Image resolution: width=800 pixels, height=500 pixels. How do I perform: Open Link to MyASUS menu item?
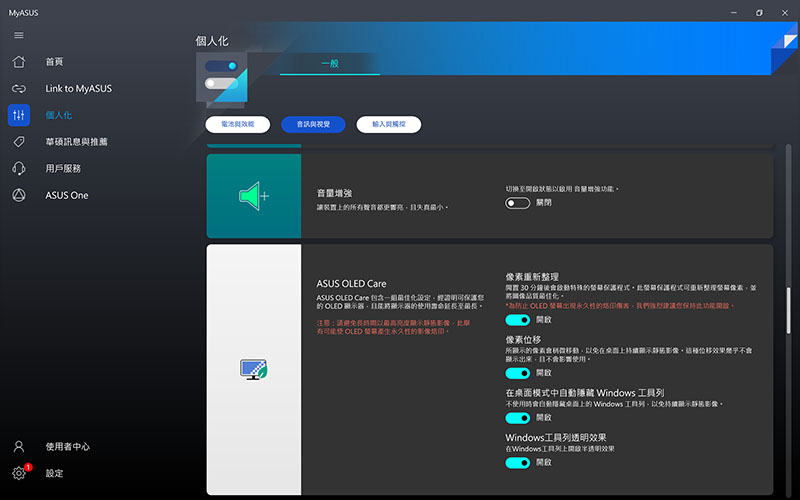[x=79, y=89]
